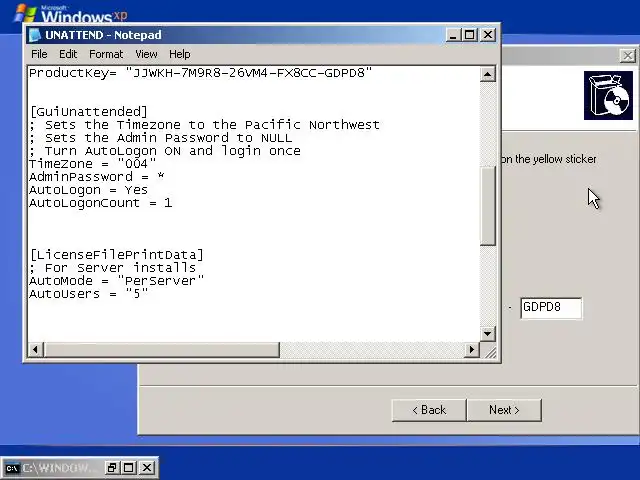Open the File menu in Notepad
The height and width of the screenshot is (480, 640).
click(x=39, y=54)
